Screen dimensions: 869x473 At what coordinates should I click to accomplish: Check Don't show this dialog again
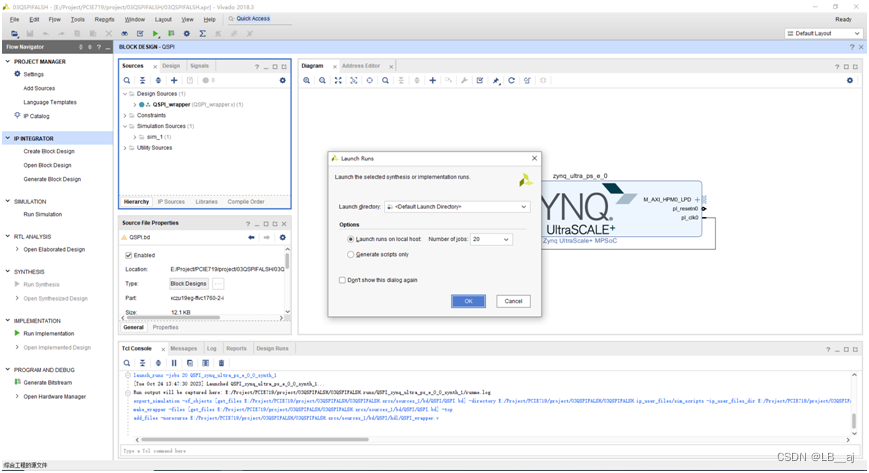tap(342, 280)
